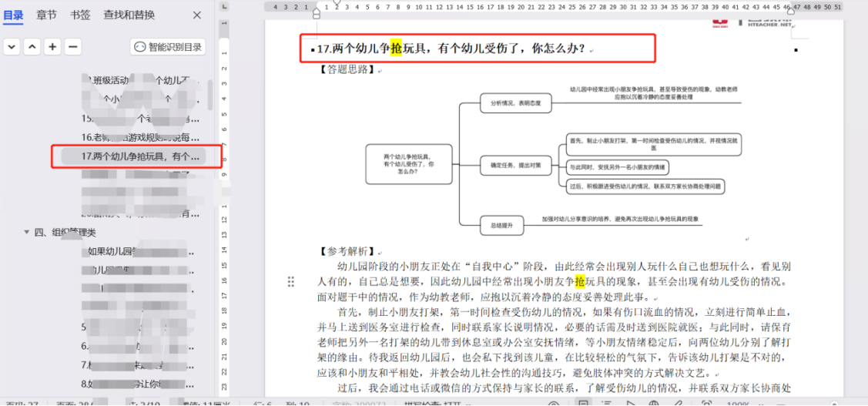Jump to outline item 16.老师

point(140,137)
